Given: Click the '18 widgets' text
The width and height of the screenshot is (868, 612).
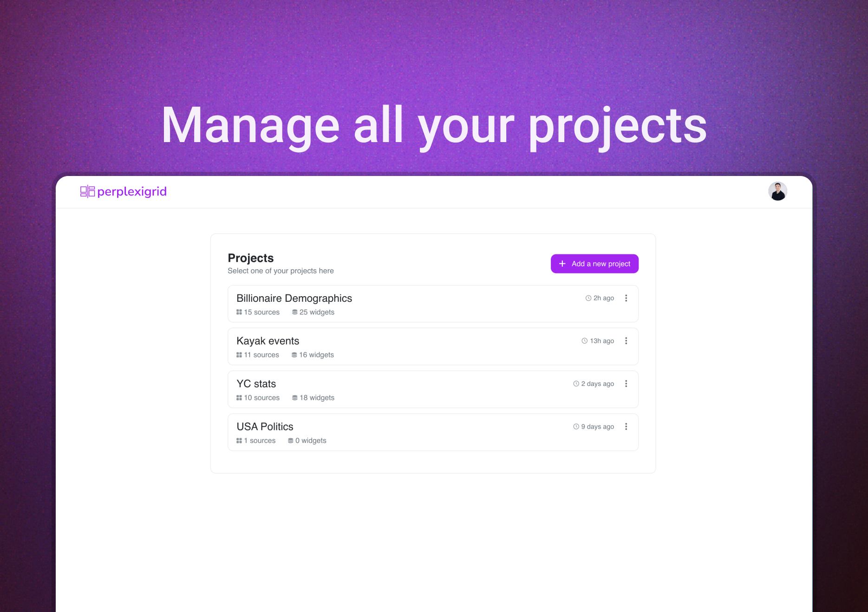Looking at the screenshot, I should pyautogui.click(x=317, y=397).
